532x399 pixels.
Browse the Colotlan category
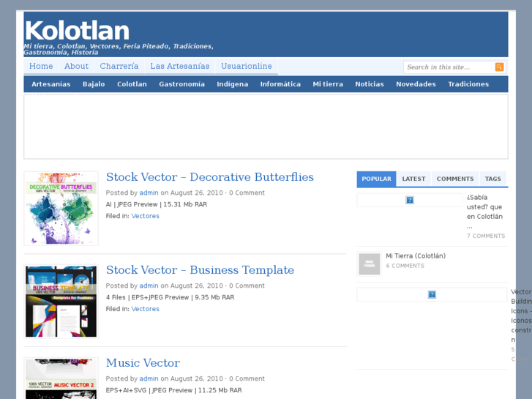click(132, 84)
